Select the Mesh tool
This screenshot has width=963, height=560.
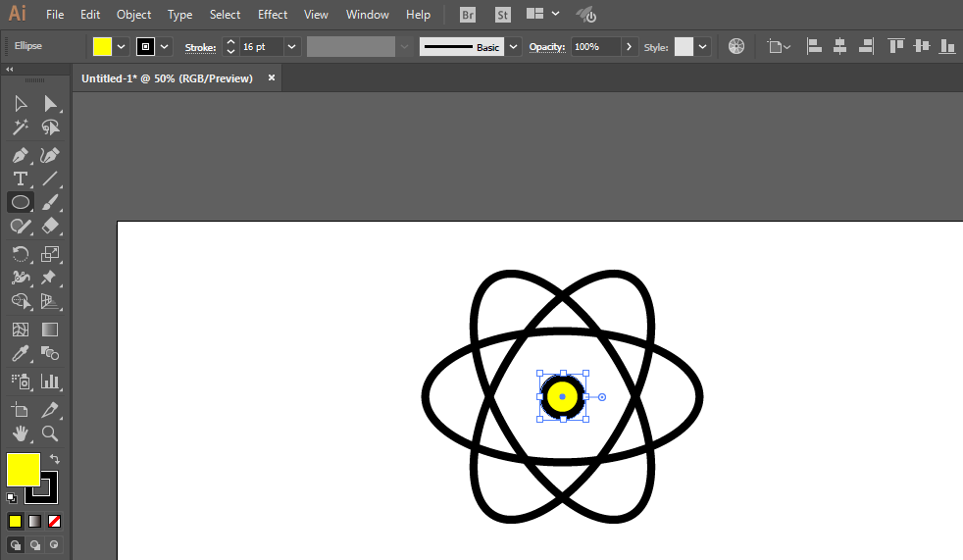click(x=21, y=330)
